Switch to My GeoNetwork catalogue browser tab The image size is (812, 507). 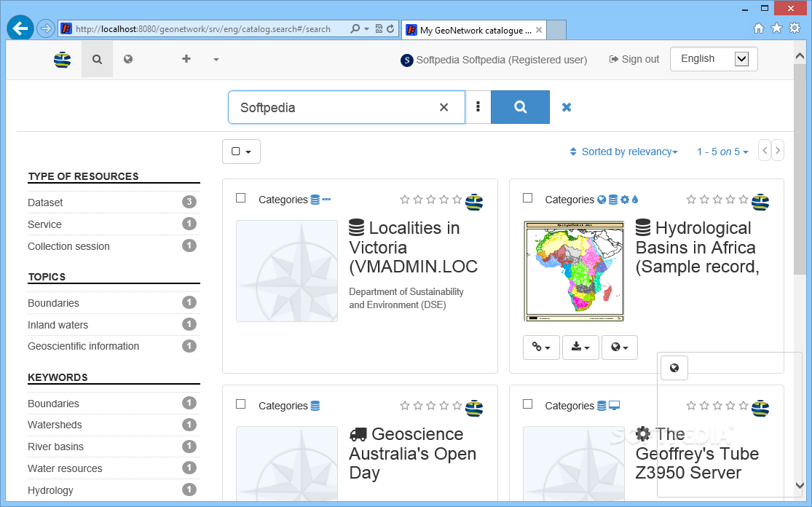pos(473,30)
